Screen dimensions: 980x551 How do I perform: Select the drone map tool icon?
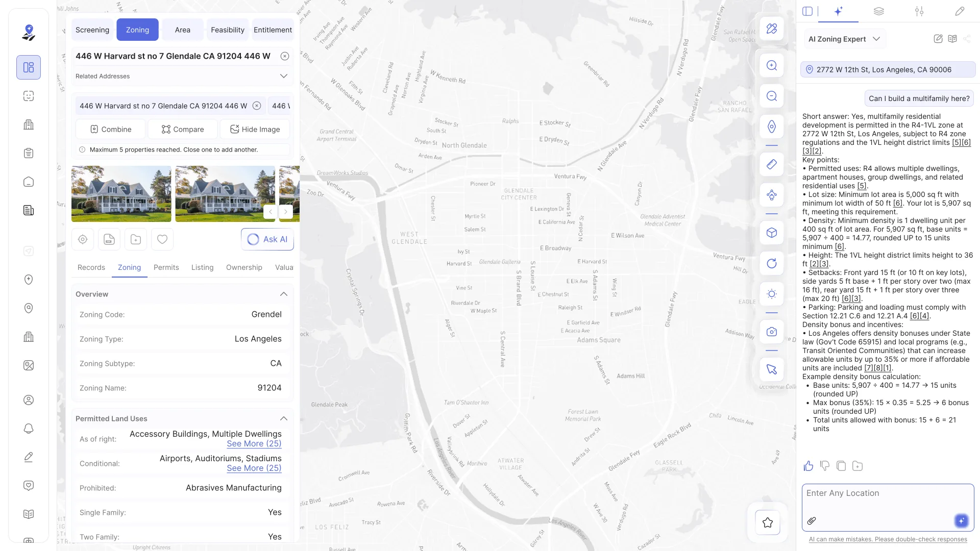click(772, 195)
